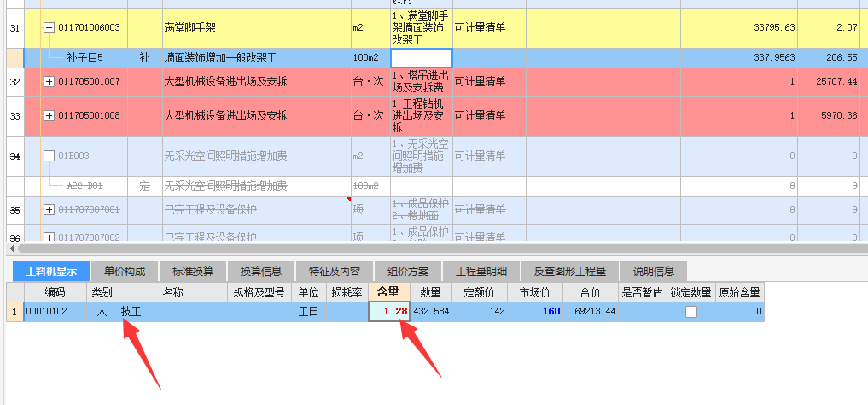Image resolution: width=868 pixels, height=405 pixels.
Task: Select the empty feature cell of 补子目5
Action: (422, 57)
